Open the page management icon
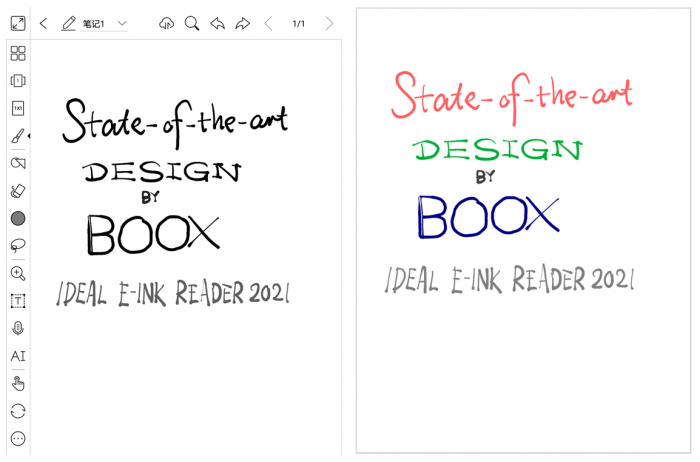Viewport: 700px width, 462px height. point(18,81)
